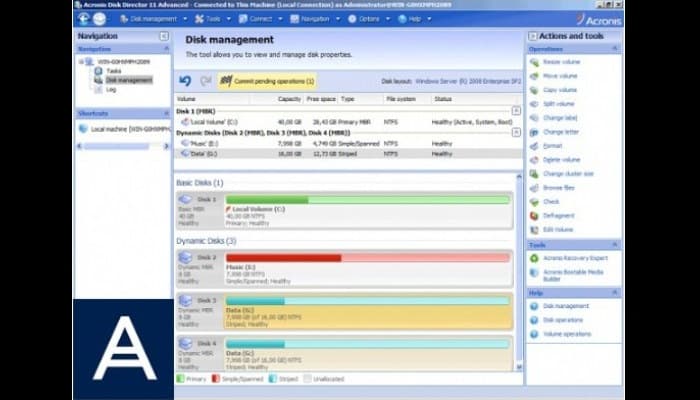700x400 pixels.
Task: Open the Help toolbar menu
Action: (415, 19)
